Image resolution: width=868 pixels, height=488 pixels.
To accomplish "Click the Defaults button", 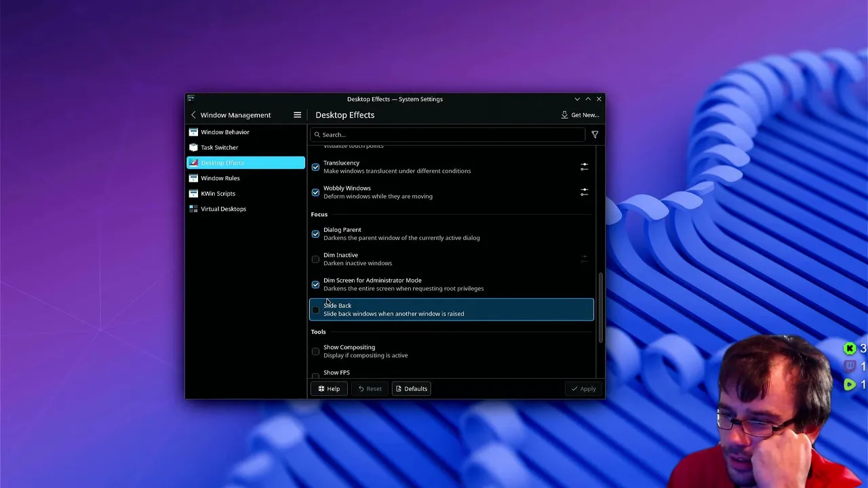I will [x=411, y=389].
